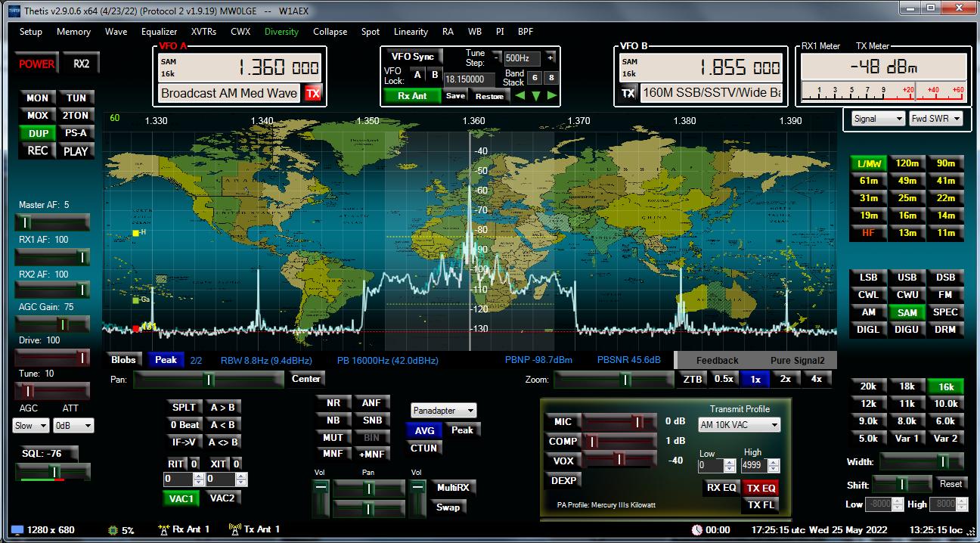
Task: Toggle the MOX transmit button
Action: [x=37, y=116]
